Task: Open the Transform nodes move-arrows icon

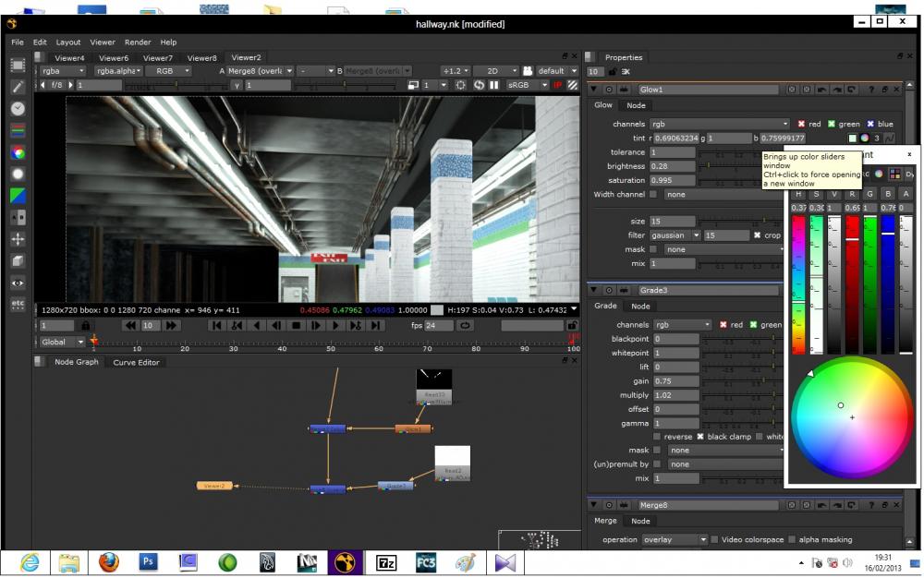Action: [x=18, y=239]
